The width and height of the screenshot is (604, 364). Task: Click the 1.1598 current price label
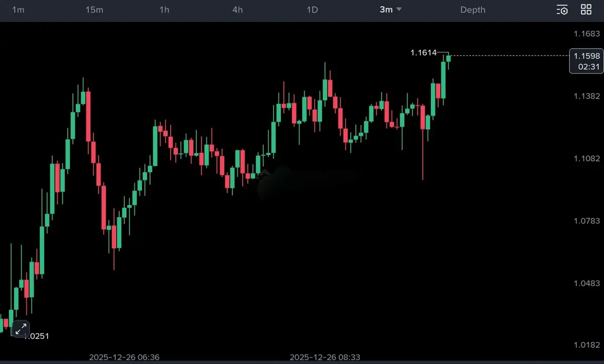coord(586,56)
